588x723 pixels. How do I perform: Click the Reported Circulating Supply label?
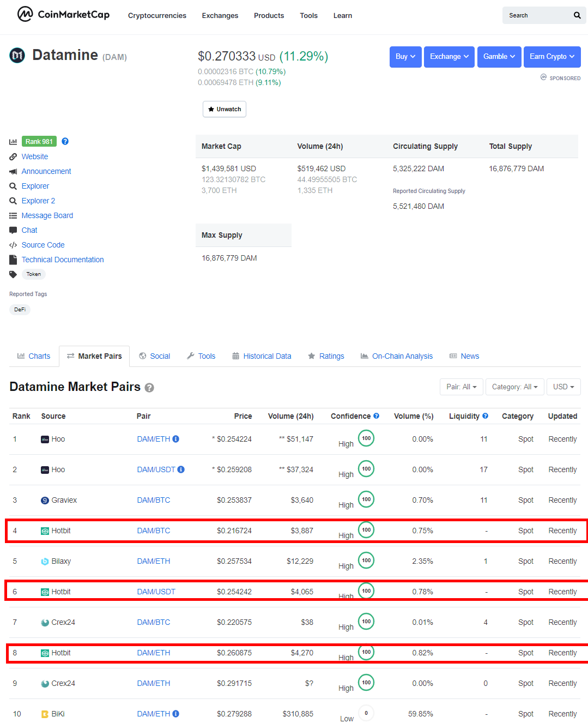pos(429,191)
